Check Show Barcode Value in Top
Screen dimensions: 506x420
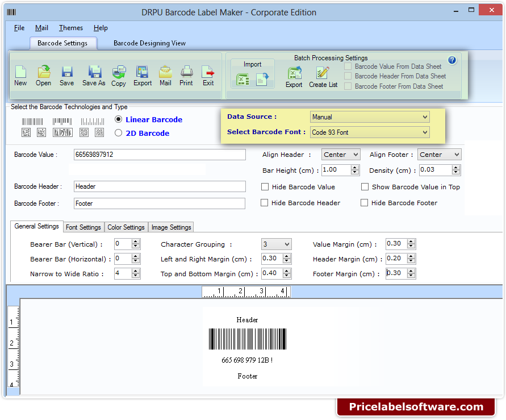click(x=364, y=186)
